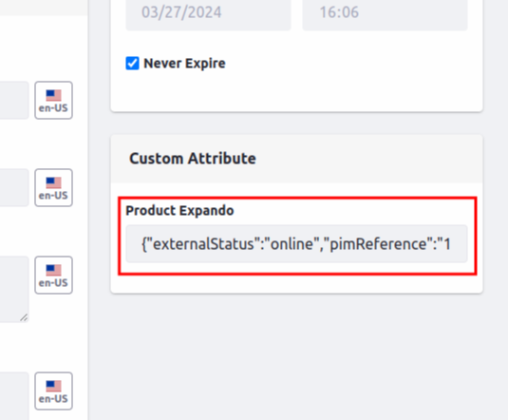
Task: Click the US flag image in the bottom locale button
Action: 53,387
